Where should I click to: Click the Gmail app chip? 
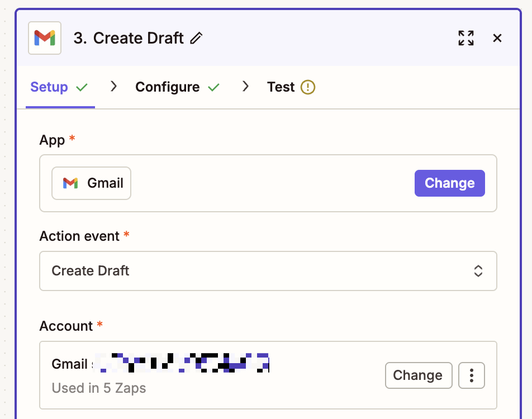click(x=91, y=183)
